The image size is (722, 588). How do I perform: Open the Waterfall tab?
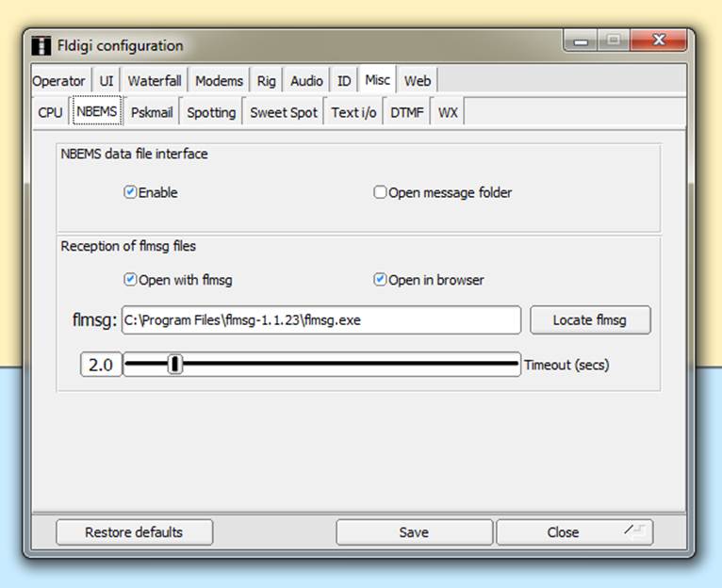click(x=155, y=81)
